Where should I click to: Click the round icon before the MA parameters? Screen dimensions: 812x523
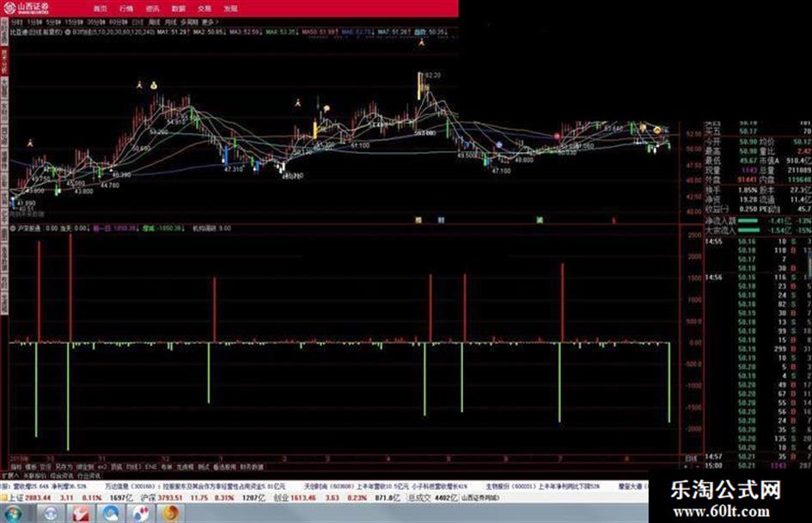[x=67, y=32]
